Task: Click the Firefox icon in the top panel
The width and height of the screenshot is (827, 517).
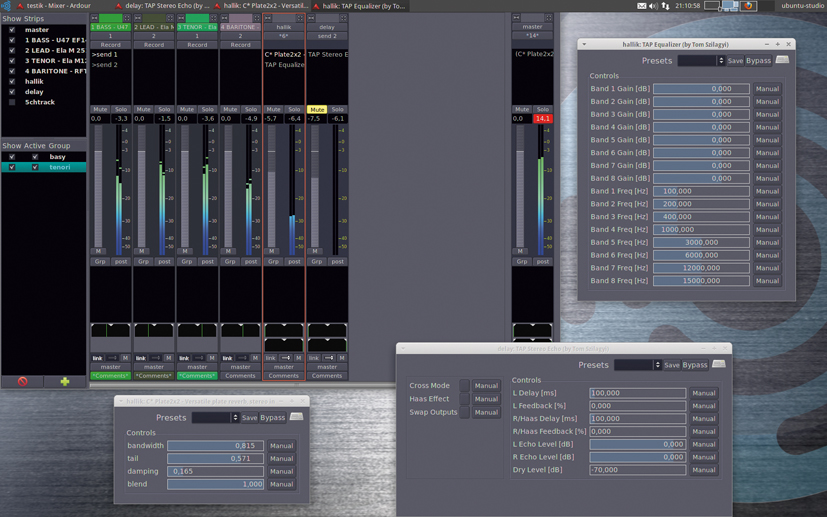Action: pos(747,6)
